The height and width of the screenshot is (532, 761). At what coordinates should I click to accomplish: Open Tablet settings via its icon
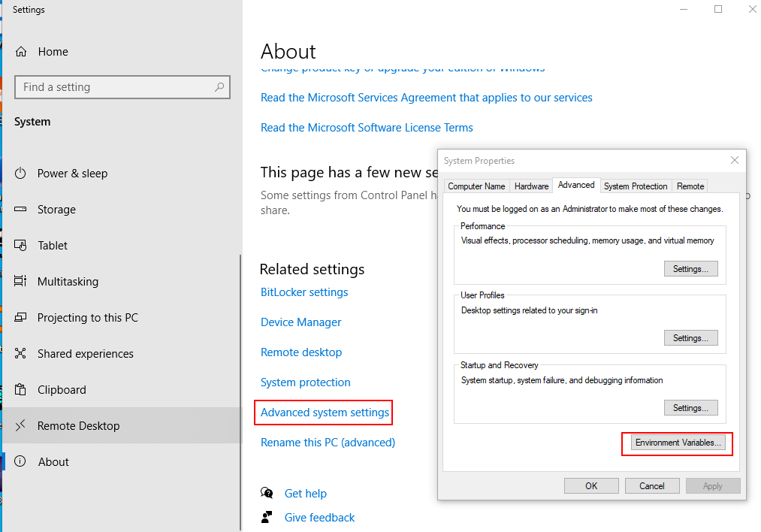(20, 245)
